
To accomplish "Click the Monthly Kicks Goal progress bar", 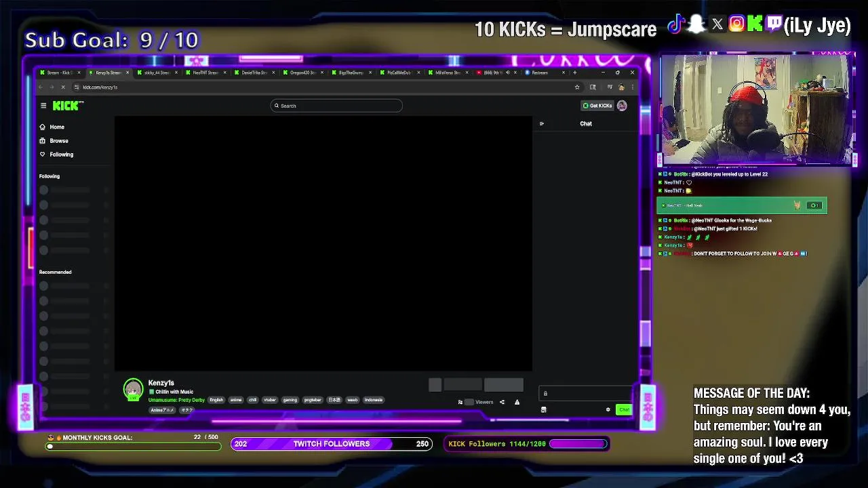I will tap(134, 446).
